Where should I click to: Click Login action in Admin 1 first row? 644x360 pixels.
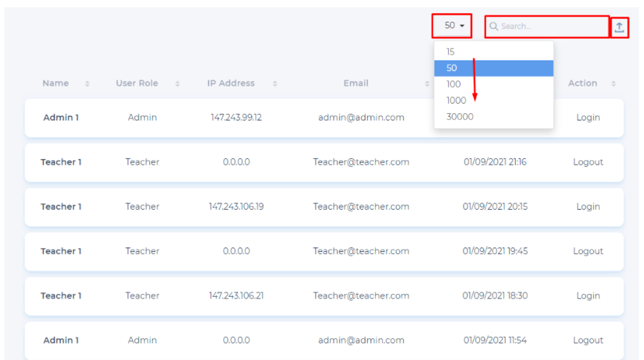point(587,118)
